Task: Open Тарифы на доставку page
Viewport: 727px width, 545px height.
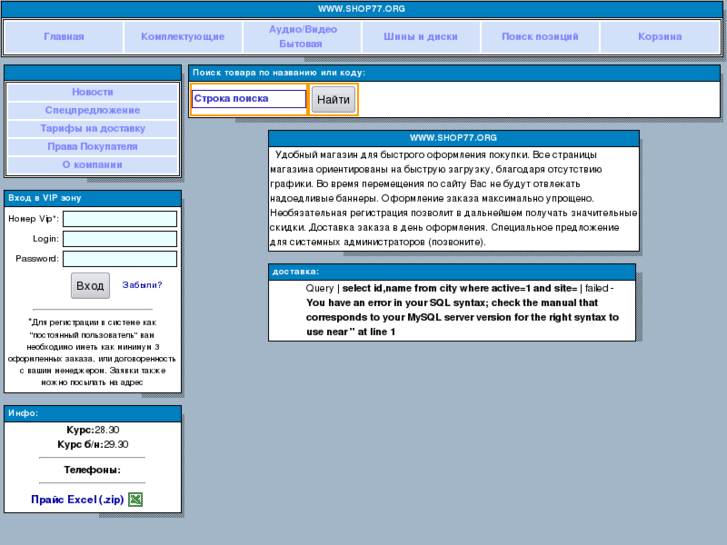Action: pos(93,128)
